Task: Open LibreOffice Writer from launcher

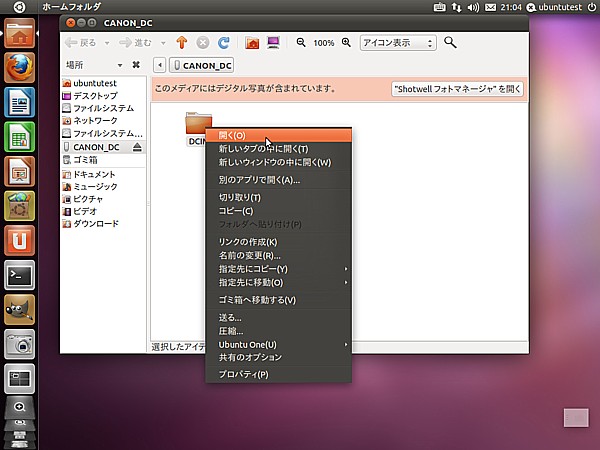Action: pos(20,102)
